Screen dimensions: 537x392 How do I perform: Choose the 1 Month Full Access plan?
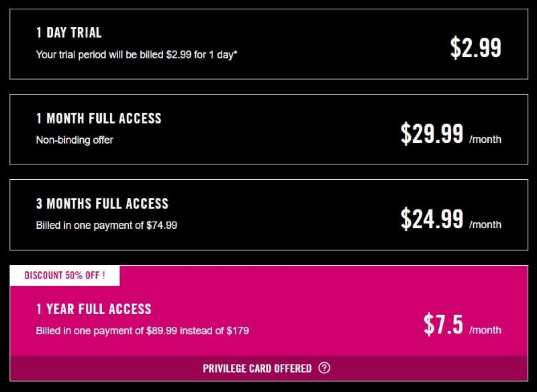tap(269, 130)
